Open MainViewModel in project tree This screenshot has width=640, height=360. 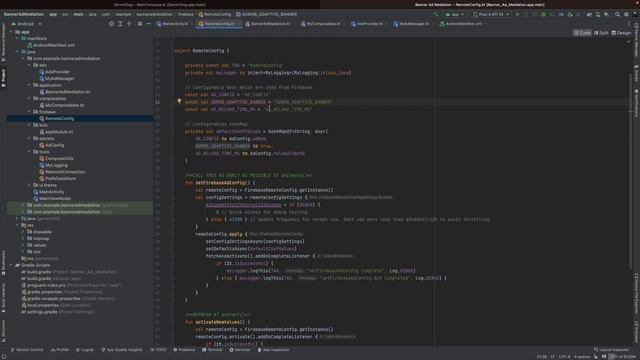55,198
